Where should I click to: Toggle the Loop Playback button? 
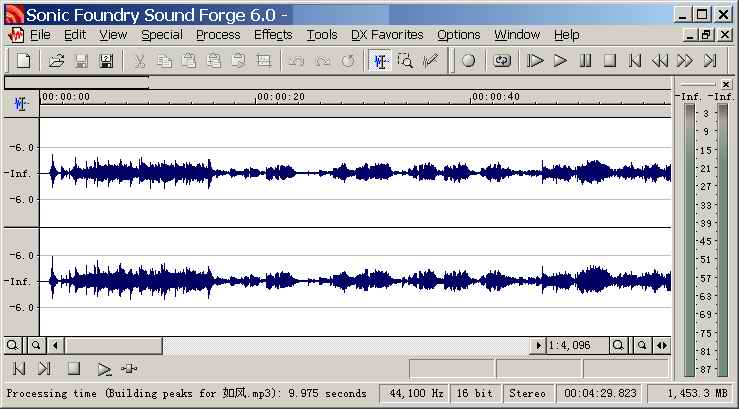click(502, 61)
